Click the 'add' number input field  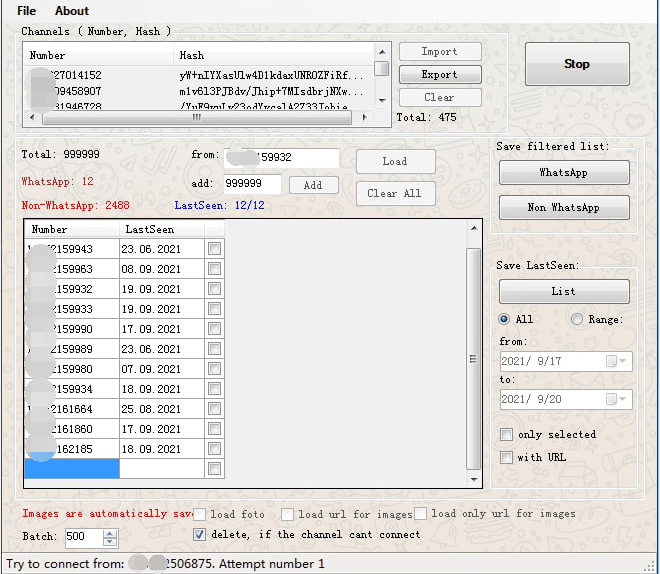tap(252, 184)
